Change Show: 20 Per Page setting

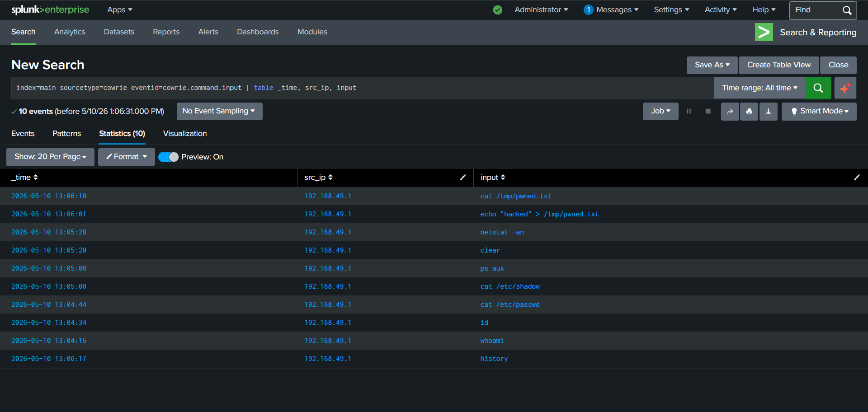pos(50,157)
